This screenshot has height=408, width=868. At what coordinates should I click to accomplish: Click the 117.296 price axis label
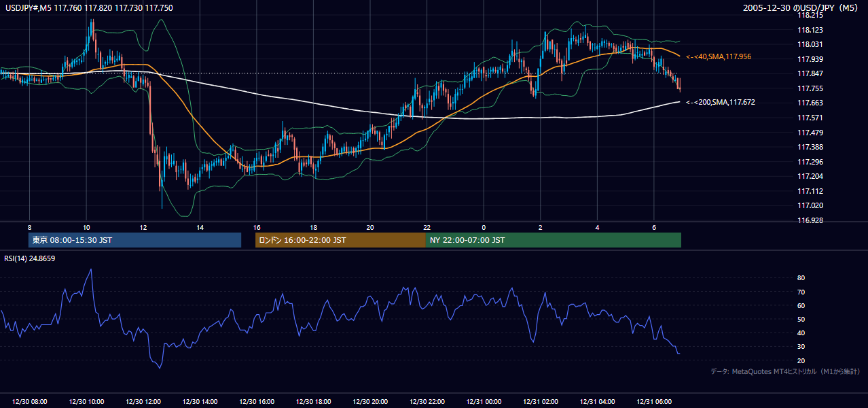[x=810, y=162]
